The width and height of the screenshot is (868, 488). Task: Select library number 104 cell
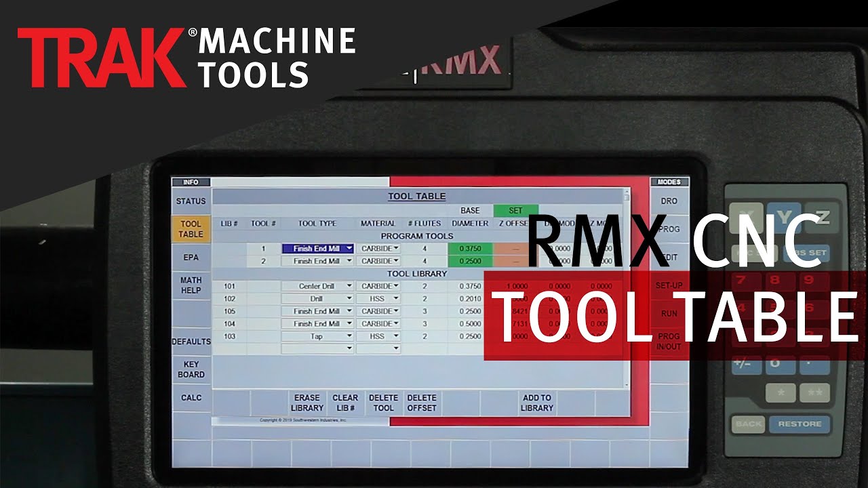(x=229, y=323)
